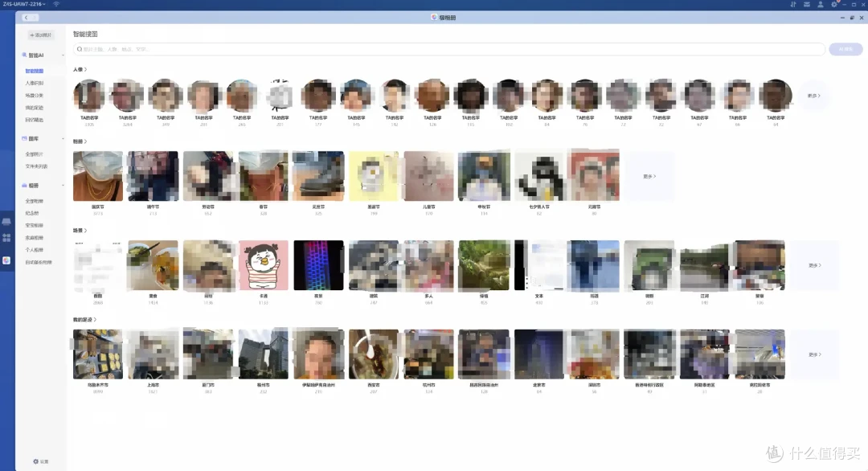The image size is (868, 471).
Task: Open 设置 at the bottom of the sidebar
Action: pyautogui.click(x=41, y=461)
